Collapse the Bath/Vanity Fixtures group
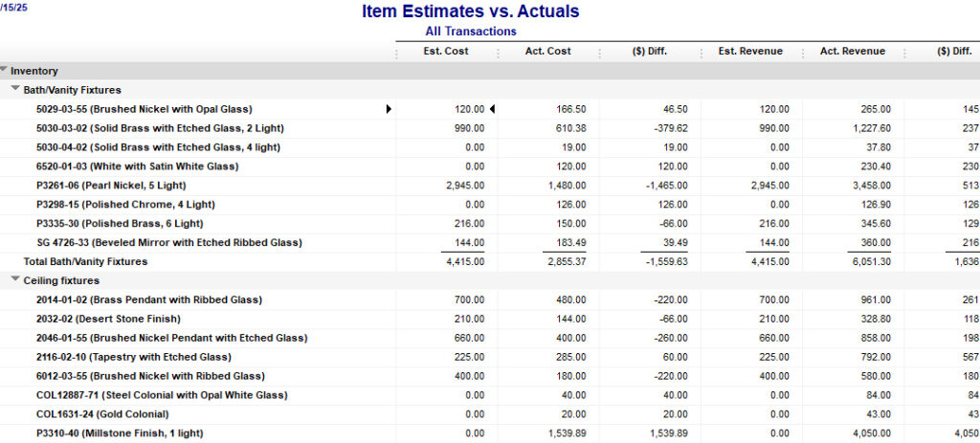 tap(16, 90)
